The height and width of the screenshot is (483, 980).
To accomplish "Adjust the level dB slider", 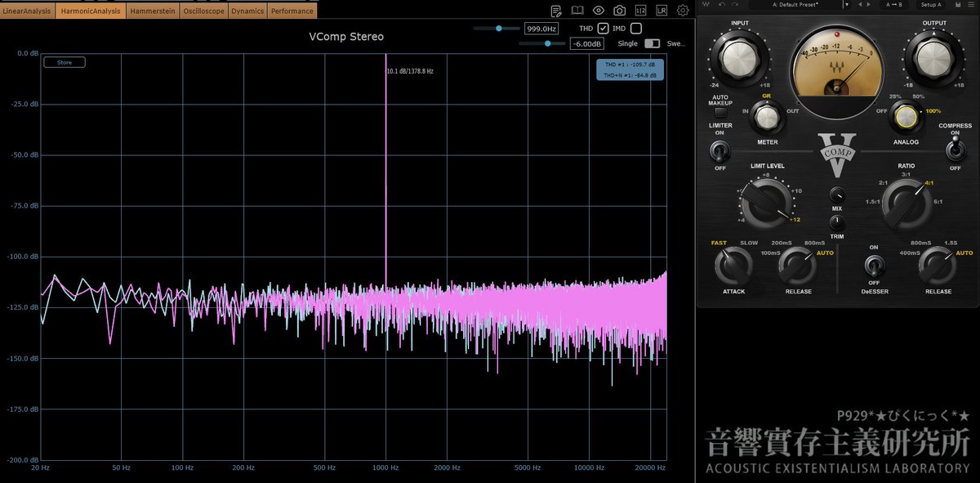I will tap(542, 43).
